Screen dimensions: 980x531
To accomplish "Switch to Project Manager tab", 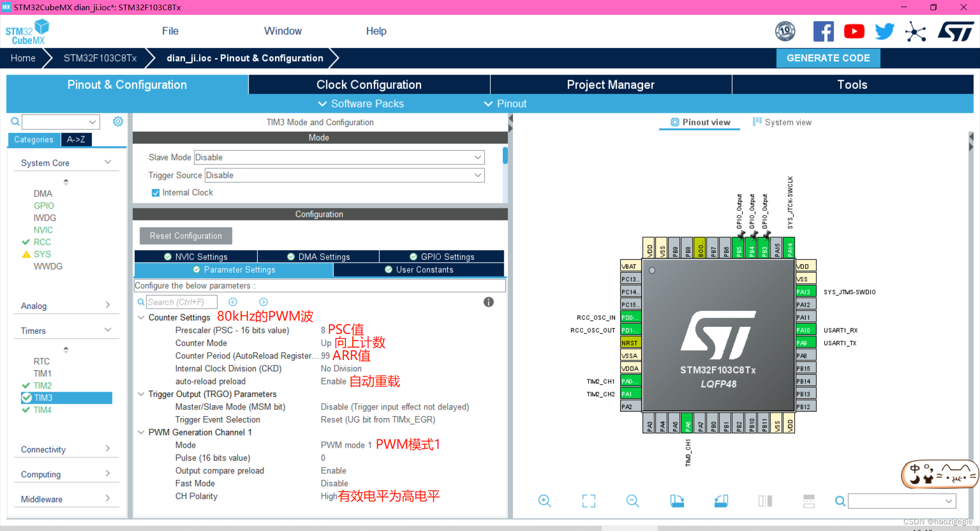I will pos(610,85).
